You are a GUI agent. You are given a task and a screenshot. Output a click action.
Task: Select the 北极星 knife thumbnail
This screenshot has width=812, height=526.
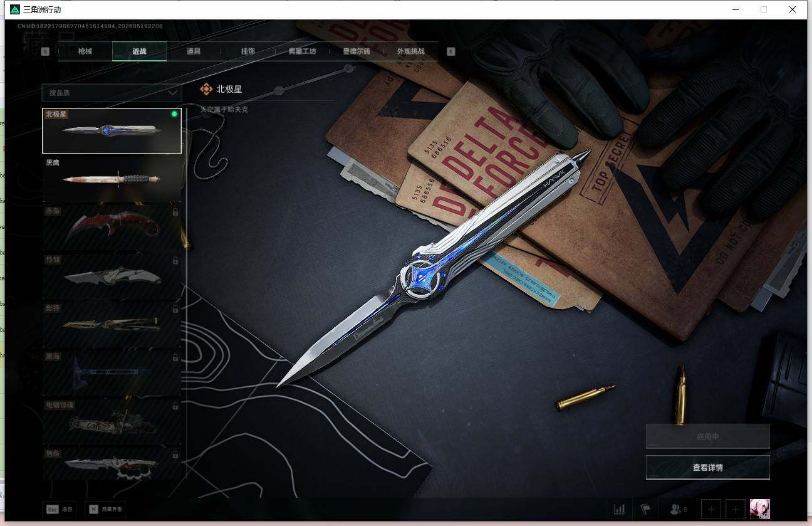click(x=112, y=130)
